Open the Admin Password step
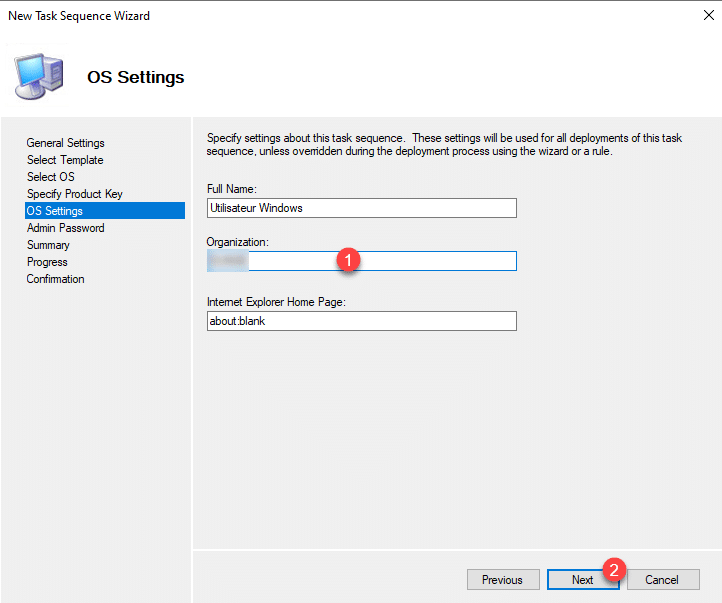The image size is (722, 603). coord(65,228)
